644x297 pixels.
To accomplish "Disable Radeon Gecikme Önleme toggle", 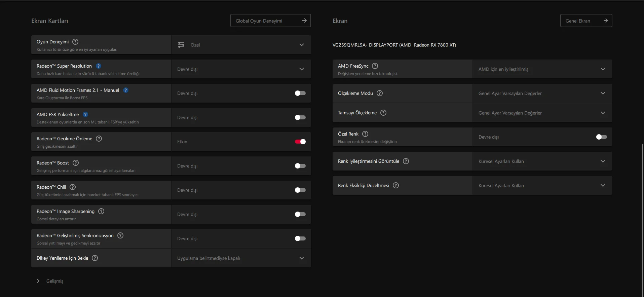I will tap(300, 142).
